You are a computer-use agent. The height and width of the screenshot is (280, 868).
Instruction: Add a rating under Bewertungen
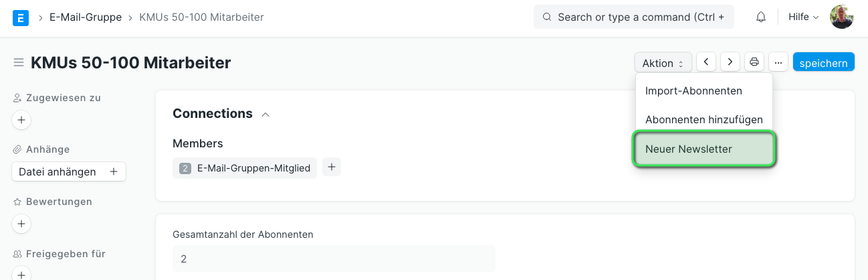click(x=21, y=224)
